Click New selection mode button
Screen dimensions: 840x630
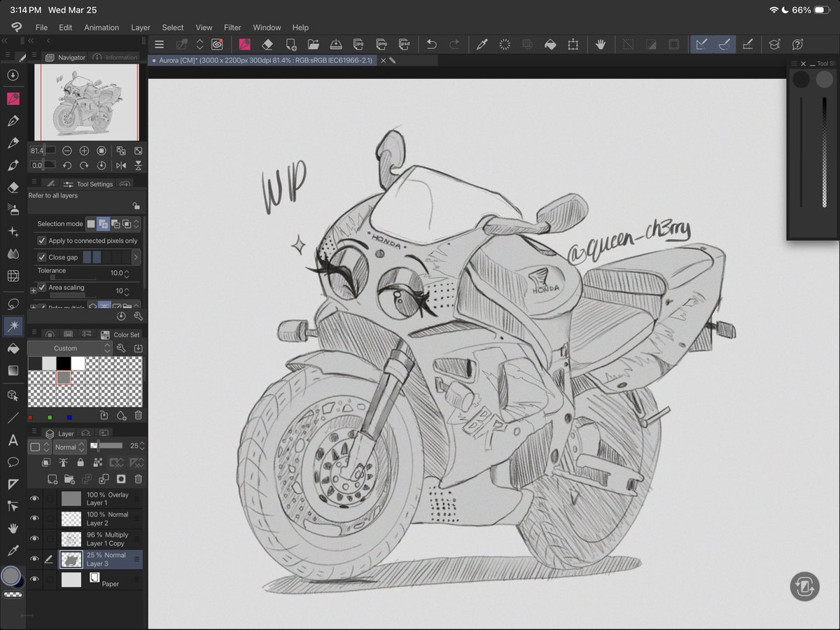[90, 224]
